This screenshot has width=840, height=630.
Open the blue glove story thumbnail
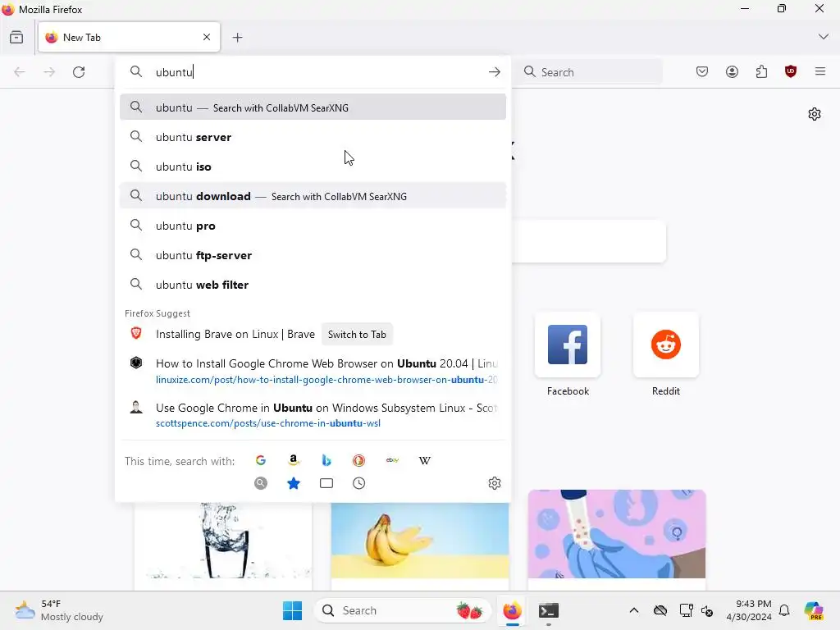(617, 533)
